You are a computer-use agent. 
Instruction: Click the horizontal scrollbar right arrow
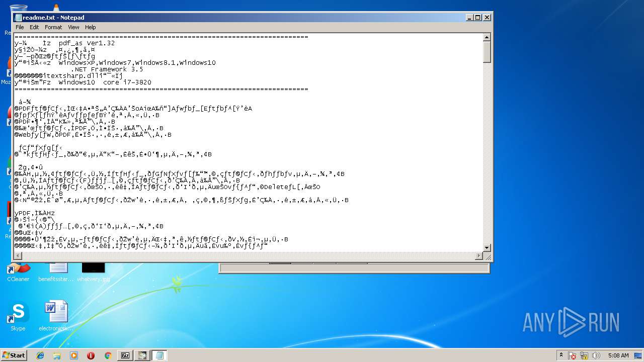pyautogui.click(x=479, y=256)
